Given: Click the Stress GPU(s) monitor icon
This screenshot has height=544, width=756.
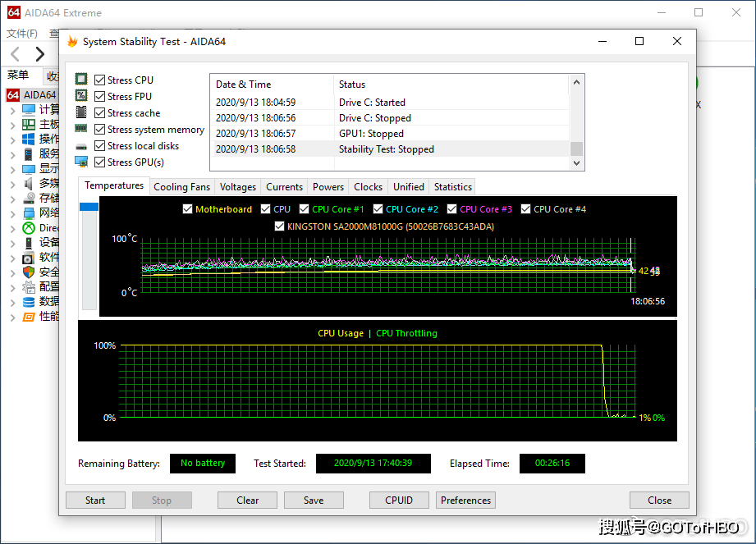Looking at the screenshot, I should tap(81, 162).
